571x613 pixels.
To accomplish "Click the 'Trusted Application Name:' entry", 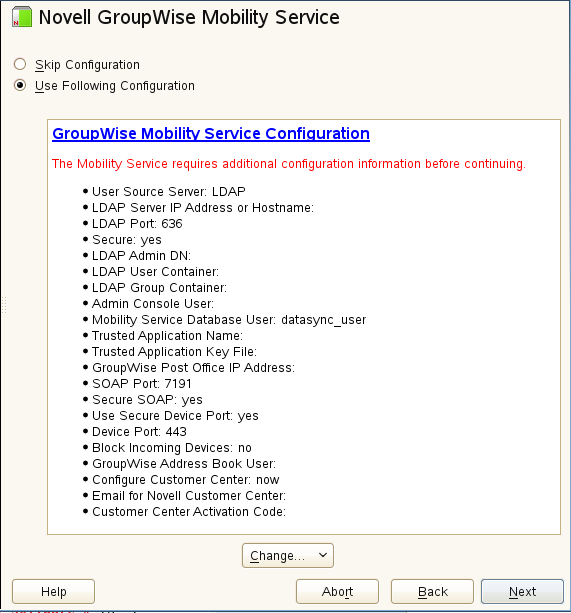I will coord(167,336).
